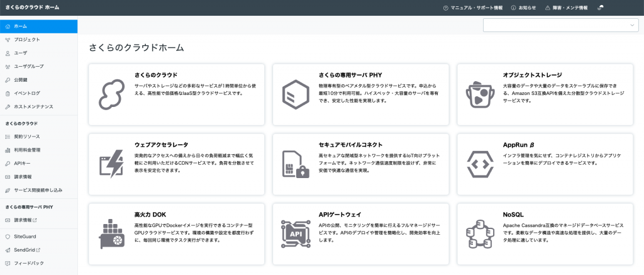Open ホストメンテナンス menu item
This screenshot has height=275, width=644.
pyautogui.click(x=38, y=106)
